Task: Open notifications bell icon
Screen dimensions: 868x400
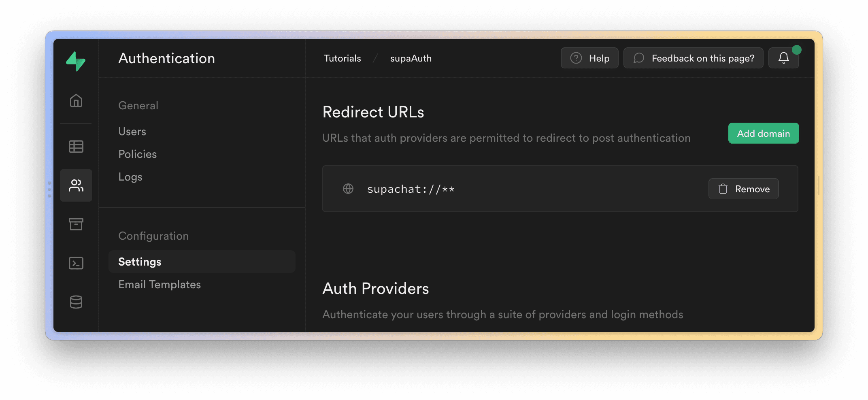Action: (783, 58)
